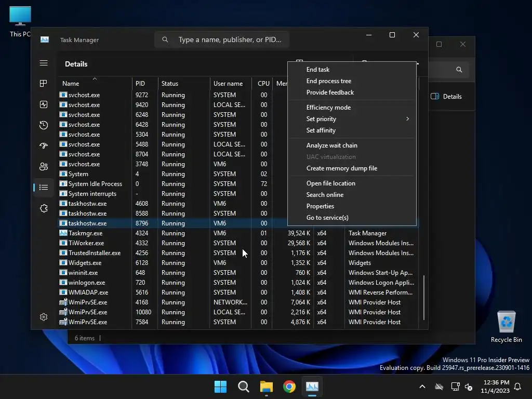The image size is (532, 399).
Task: Open the Windows Start menu
Action: click(220, 387)
